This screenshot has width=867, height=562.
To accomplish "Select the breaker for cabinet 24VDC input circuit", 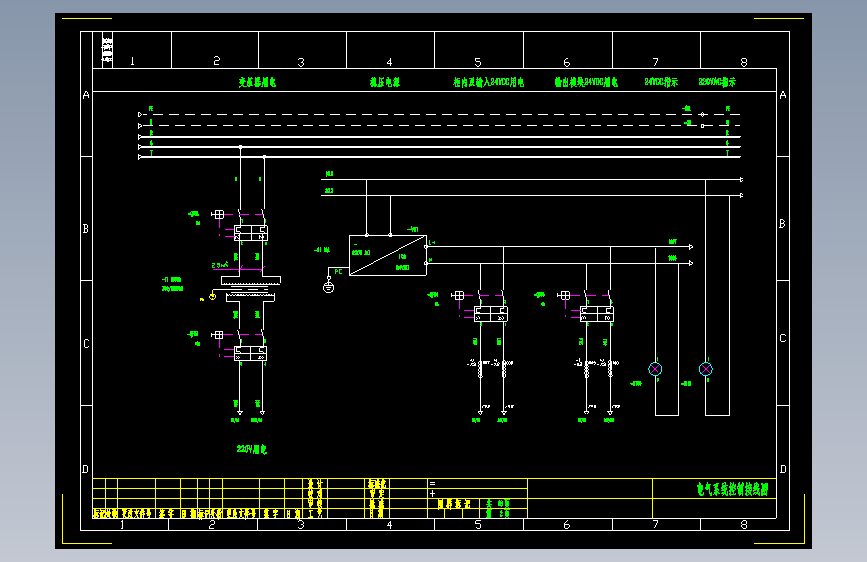I will pos(490,314).
